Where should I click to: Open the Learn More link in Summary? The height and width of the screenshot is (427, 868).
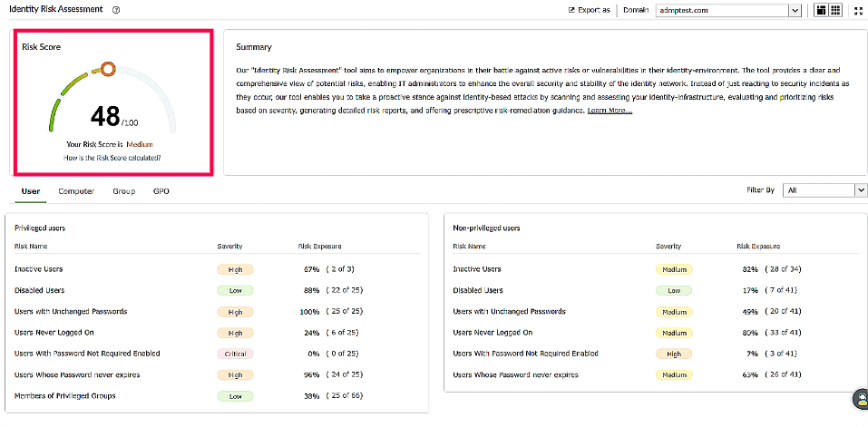[x=610, y=111]
